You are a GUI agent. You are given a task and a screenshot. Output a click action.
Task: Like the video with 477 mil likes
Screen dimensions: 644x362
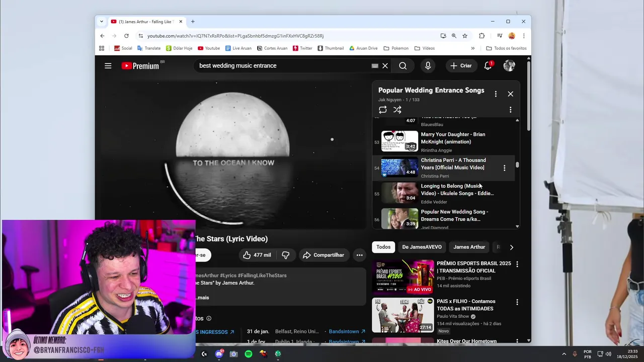click(x=257, y=255)
